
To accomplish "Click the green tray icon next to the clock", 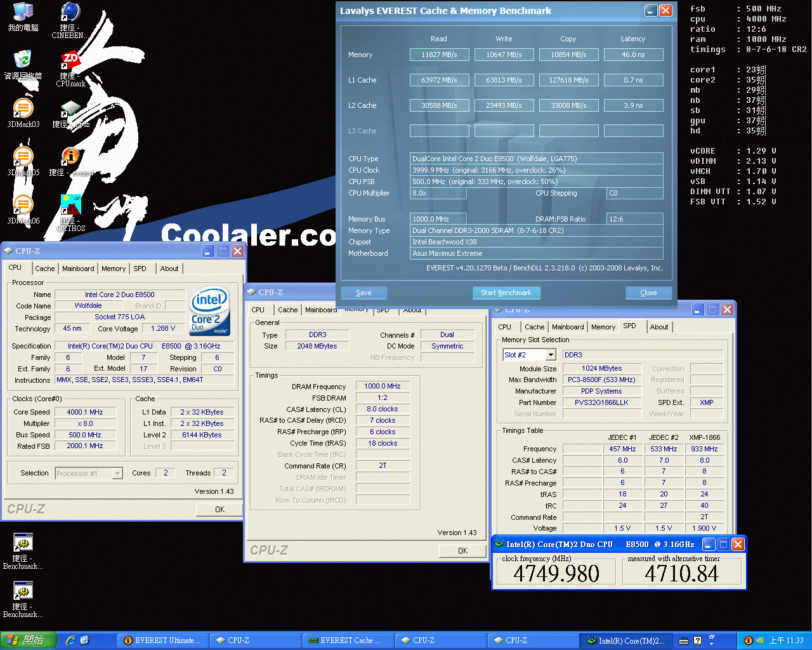I will click(760, 640).
